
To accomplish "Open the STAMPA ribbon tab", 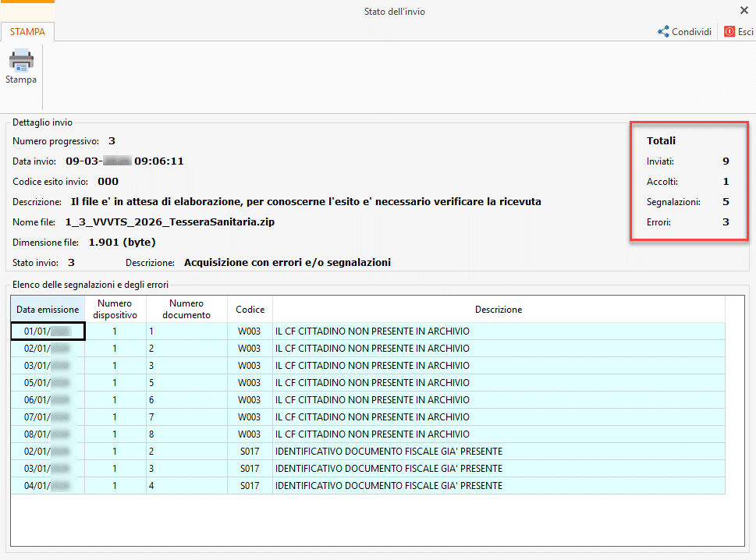I will (27, 32).
